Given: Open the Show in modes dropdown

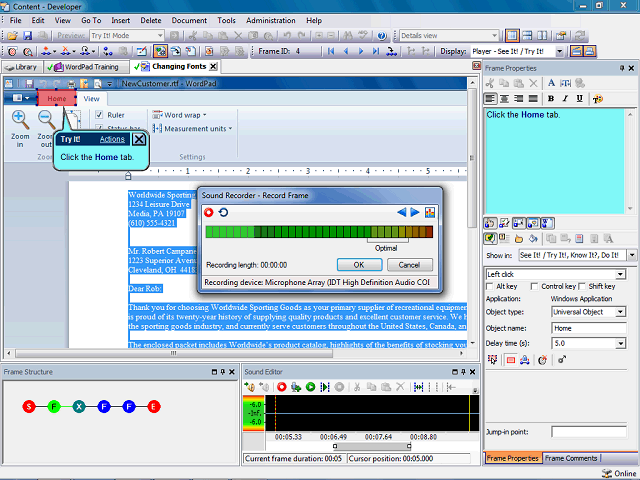Looking at the screenshot, I should (632, 256).
